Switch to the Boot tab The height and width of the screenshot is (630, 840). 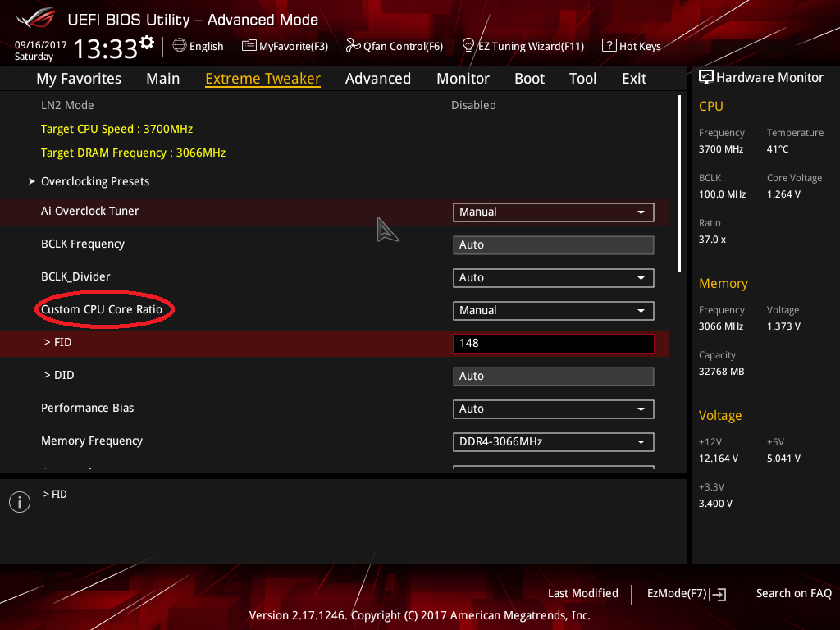point(529,79)
